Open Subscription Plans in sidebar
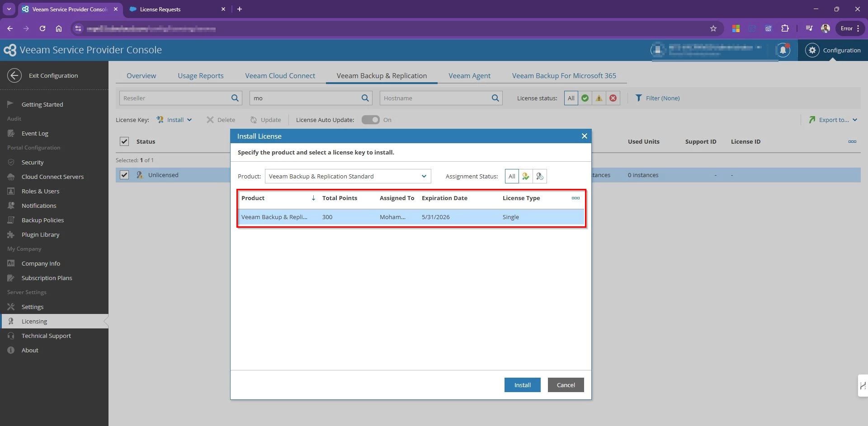This screenshot has width=868, height=426. [47, 278]
